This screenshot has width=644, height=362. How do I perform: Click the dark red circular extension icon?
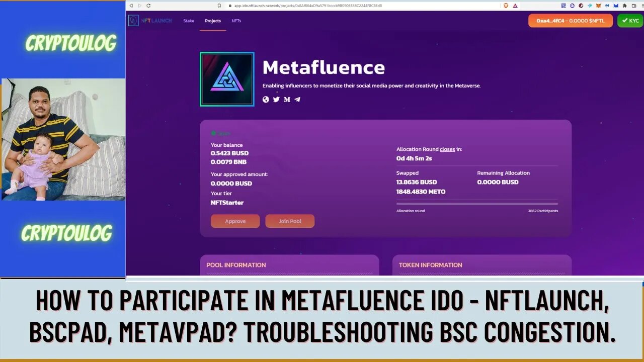(x=581, y=6)
